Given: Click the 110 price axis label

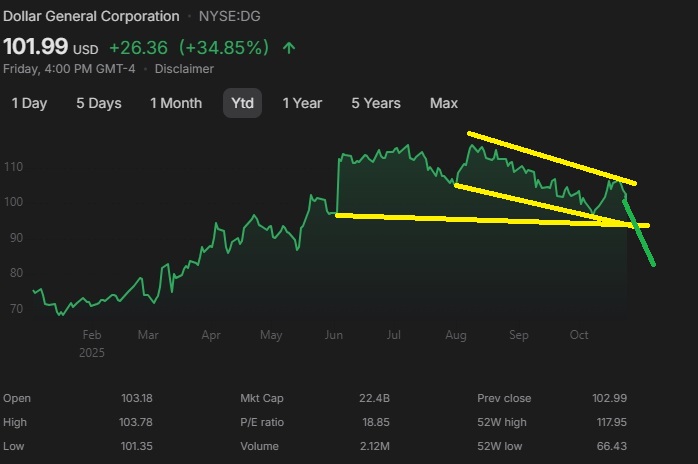Looking at the screenshot, I should 13,167.
